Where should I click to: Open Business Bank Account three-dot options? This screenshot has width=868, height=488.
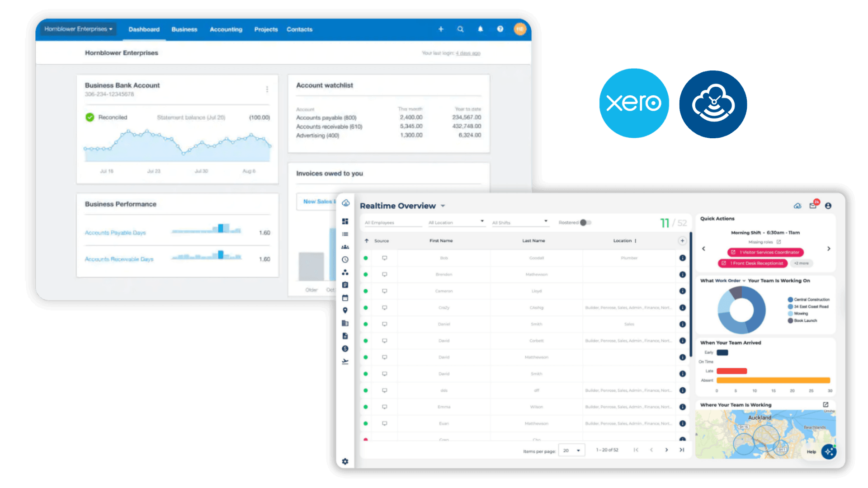267,89
